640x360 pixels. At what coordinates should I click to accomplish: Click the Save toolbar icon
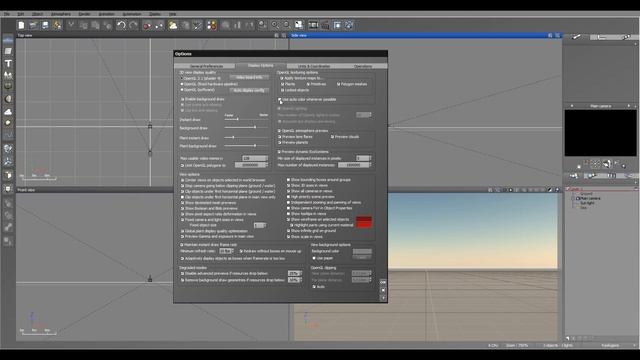45,25
